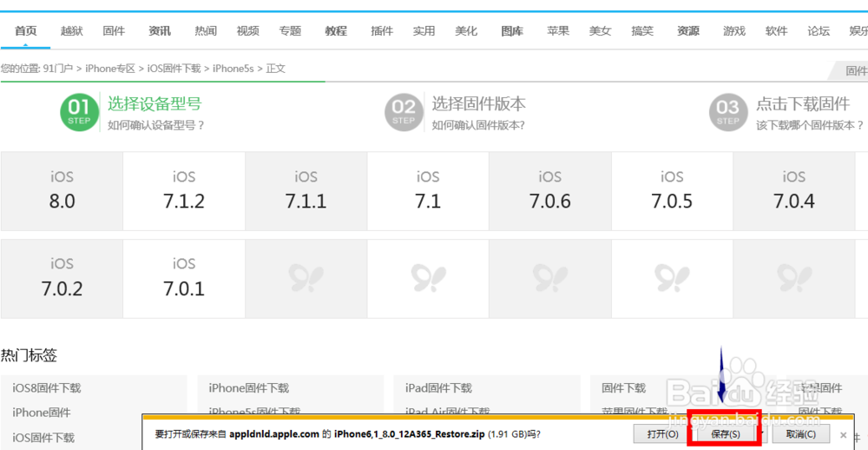Click the green 01 STEP circle icon

tap(79, 113)
